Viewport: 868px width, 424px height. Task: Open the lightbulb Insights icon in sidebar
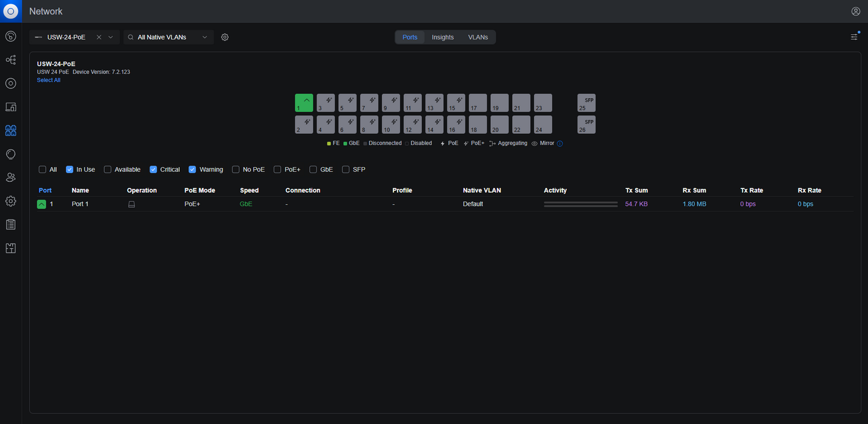(x=11, y=154)
